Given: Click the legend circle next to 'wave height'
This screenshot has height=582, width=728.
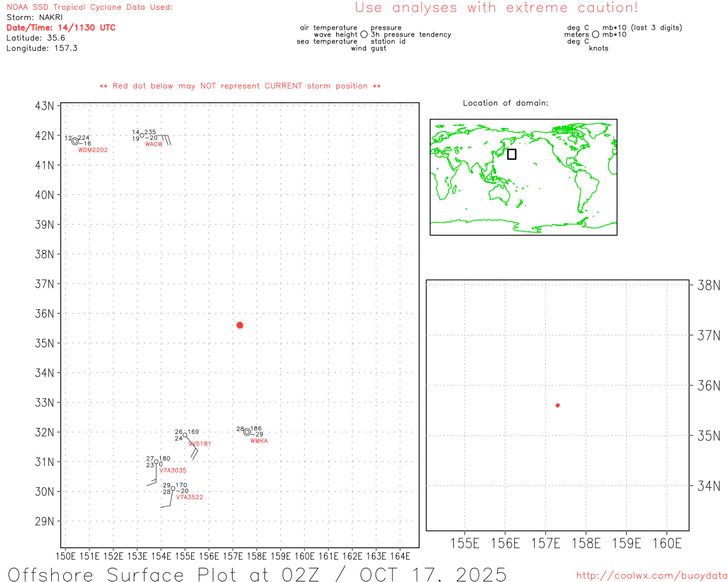Looking at the screenshot, I should 364,35.
